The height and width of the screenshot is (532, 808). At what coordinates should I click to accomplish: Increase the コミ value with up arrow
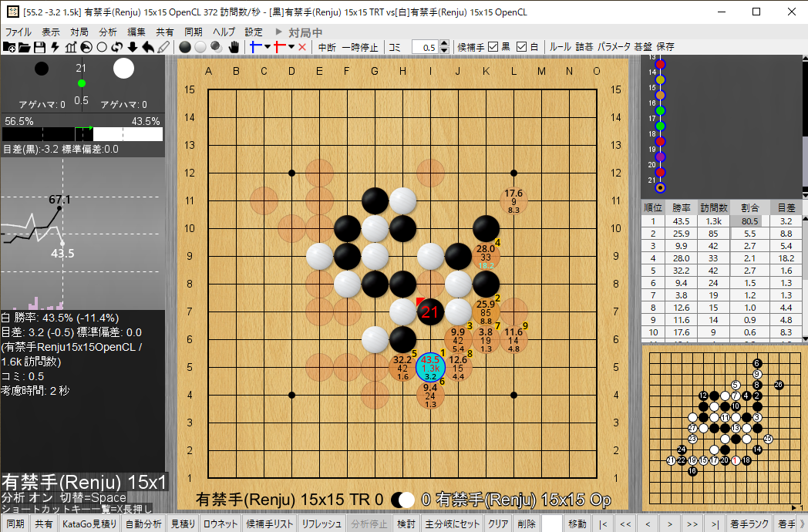point(446,44)
